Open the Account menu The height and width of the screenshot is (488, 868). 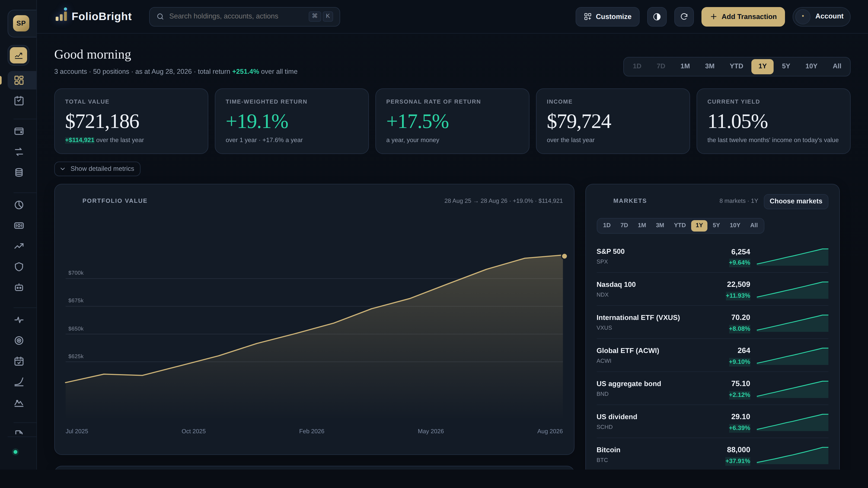point(821,17)
